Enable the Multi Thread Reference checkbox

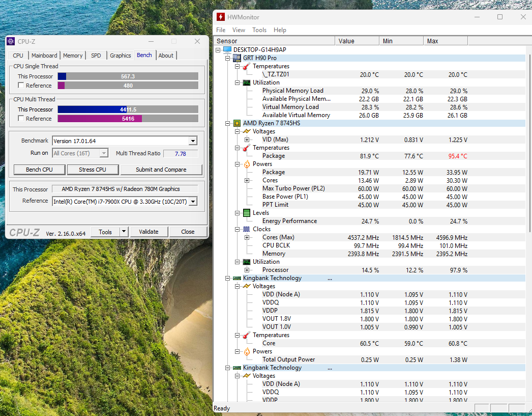pos(21,119)
